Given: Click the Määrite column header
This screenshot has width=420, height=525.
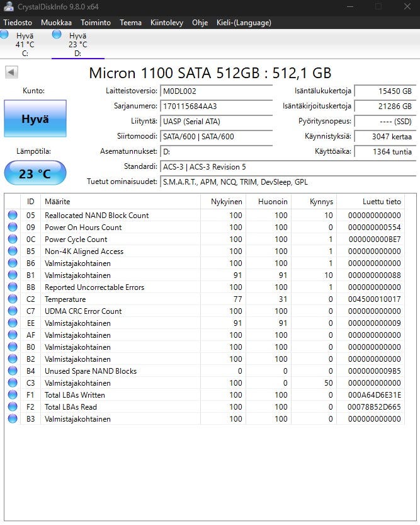Looking at the screenshot, I should coord(120,202).
